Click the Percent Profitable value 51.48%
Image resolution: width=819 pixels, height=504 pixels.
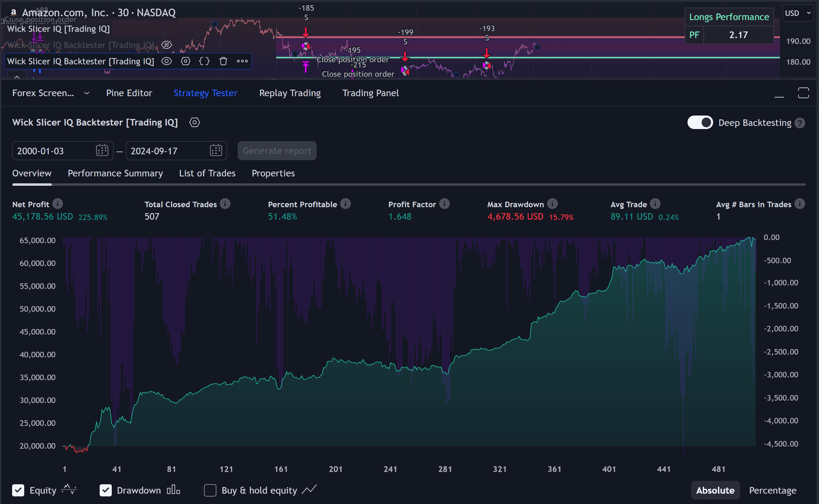(x=282, y=217)
